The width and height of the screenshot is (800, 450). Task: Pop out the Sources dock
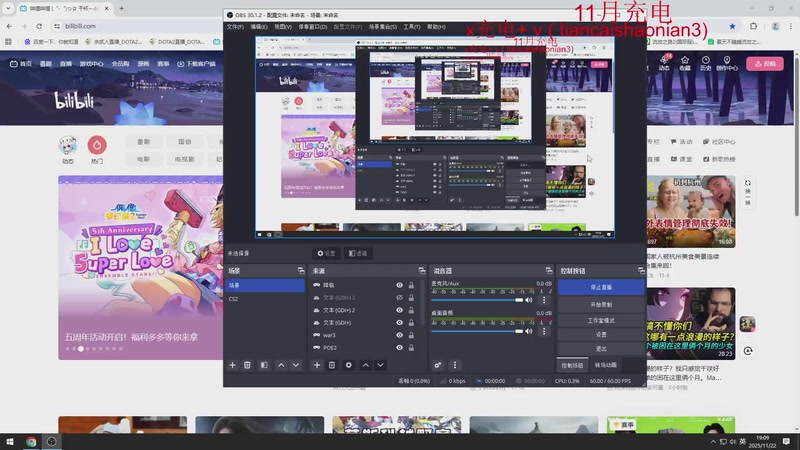pos(422,270)
